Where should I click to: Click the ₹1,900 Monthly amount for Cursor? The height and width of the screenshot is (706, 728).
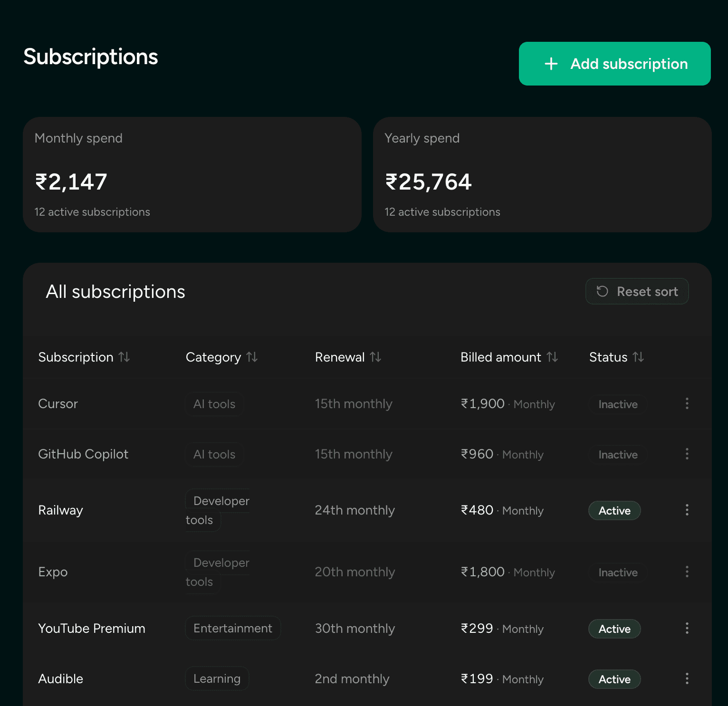pyautogui.click(x=508, y=404)
